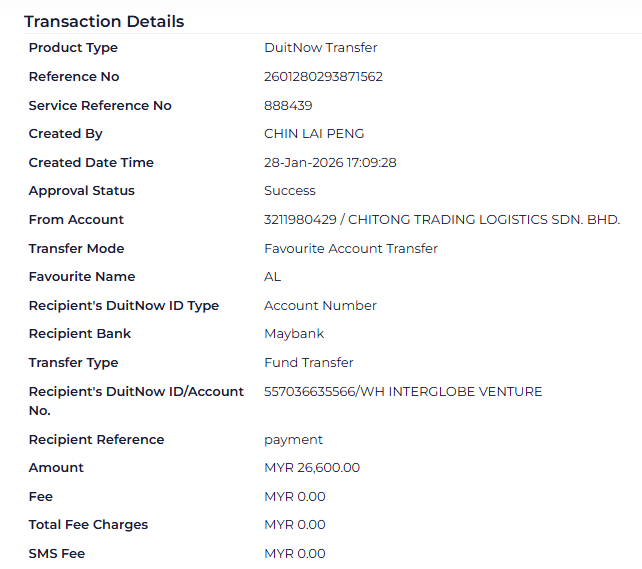Click the Success approval status value
The image size is (642, 569).
click(289, 191)
